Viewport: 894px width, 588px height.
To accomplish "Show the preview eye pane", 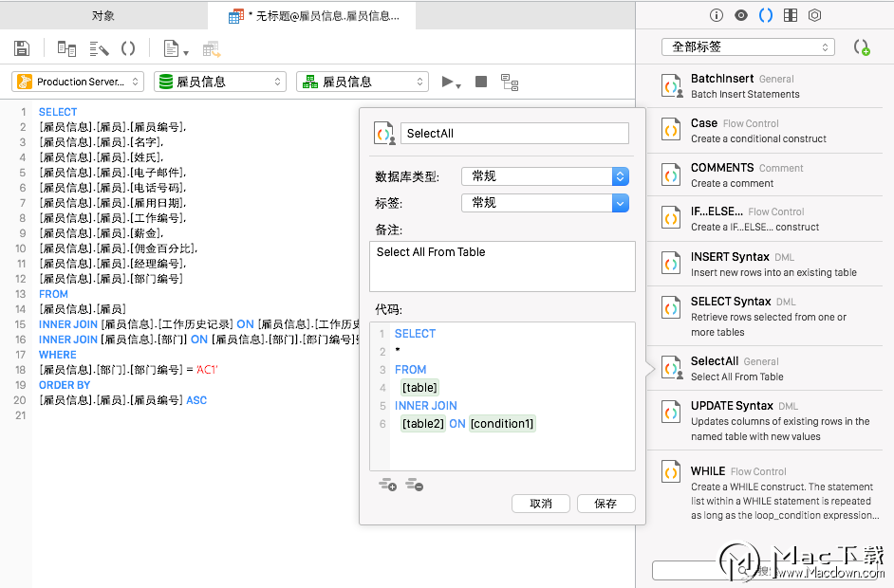I will 741,15.
